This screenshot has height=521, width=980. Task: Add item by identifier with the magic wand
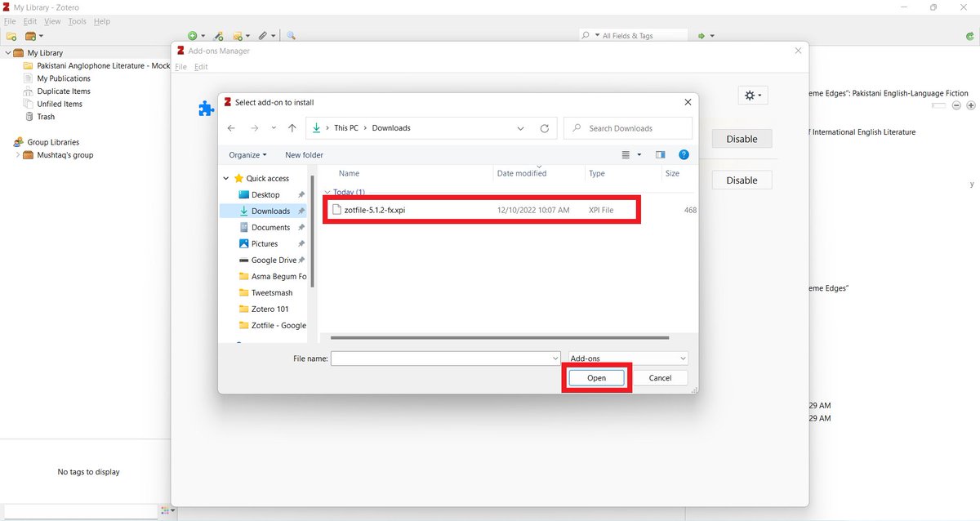(x=218, y=36)
